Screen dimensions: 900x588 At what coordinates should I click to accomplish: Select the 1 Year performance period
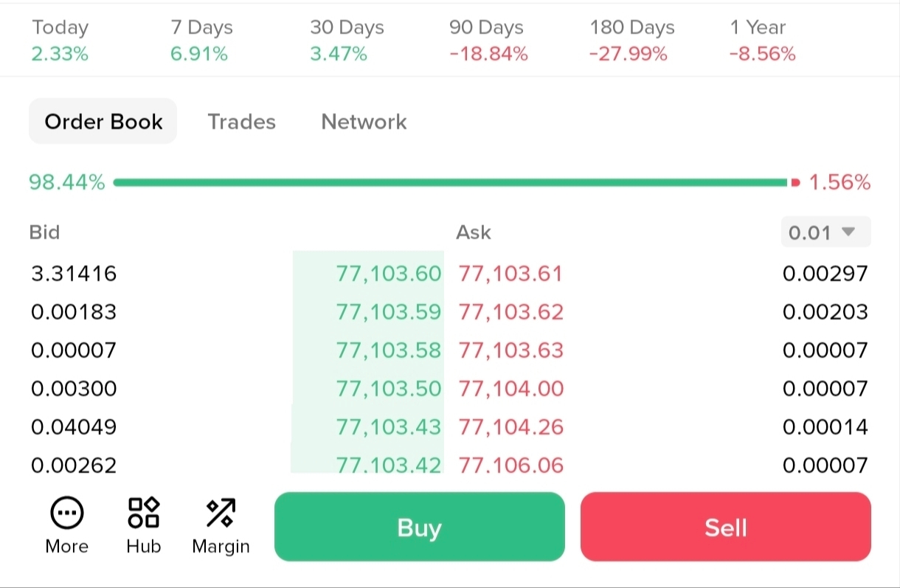763,41
